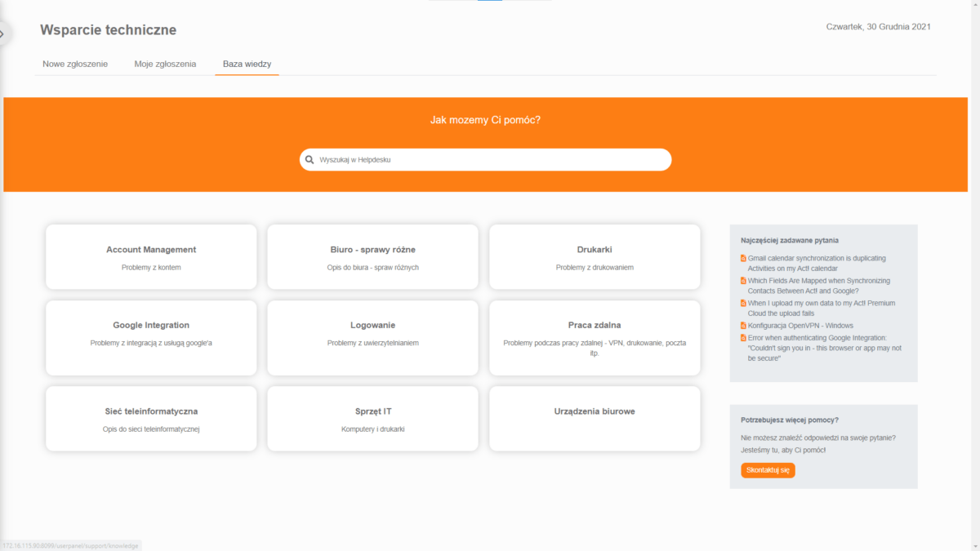Click the 'Google Integration' category card
This screenshot has height=551, width=980.
[x=151, y=337]
